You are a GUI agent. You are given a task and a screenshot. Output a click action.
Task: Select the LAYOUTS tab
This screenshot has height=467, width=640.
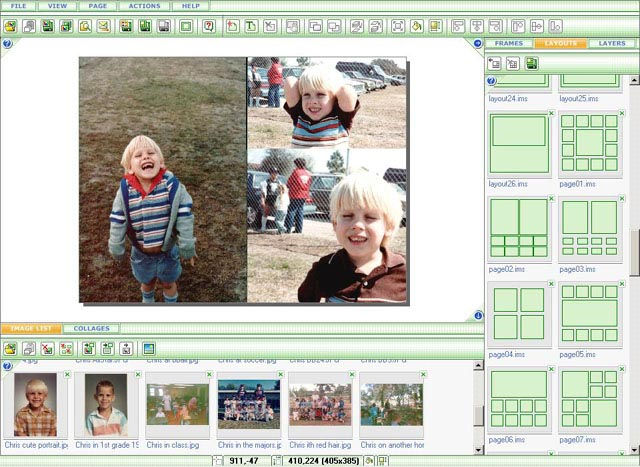coord(561,43)
